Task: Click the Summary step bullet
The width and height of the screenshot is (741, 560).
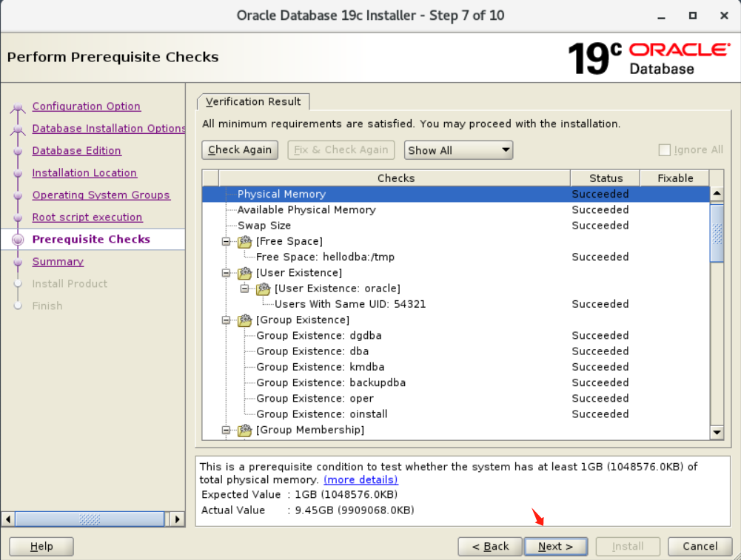Action: click(18, 262)
